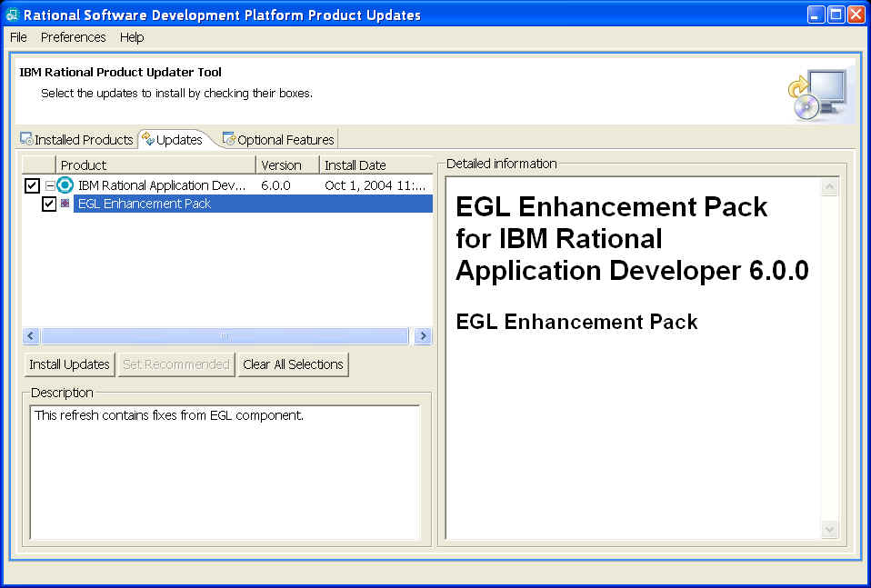Click the Install Updates button

click(x=69, y=364)
